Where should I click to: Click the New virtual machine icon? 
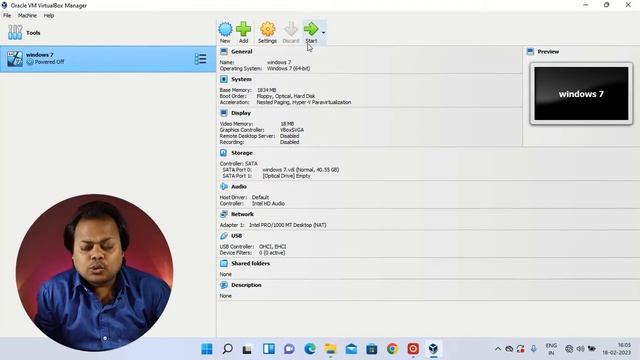click(x=225, y=29)
